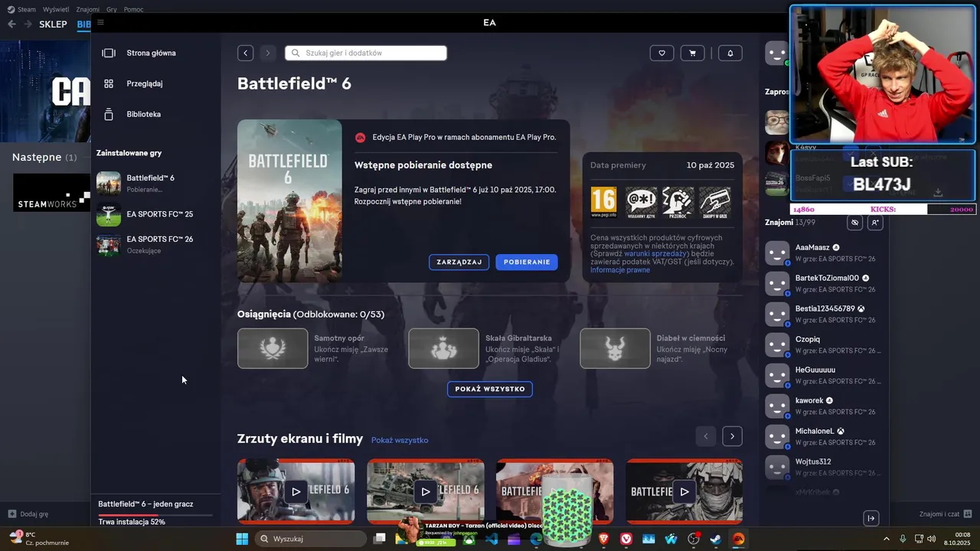Image resolution: width=980 pixels, height=551 pixels.
Task: Click the POKAŻ WSZYSTKO achievements button
Action: pyautogui.click(x=490, y=389)
